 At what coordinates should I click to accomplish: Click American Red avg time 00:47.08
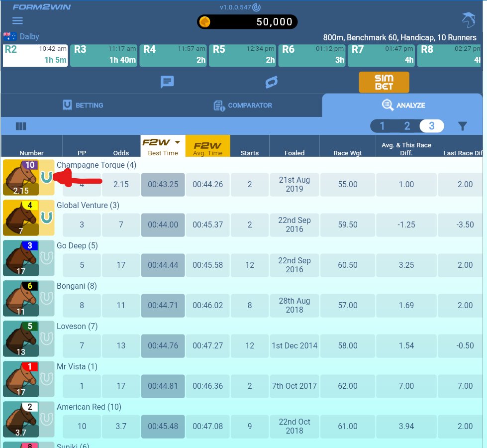point(208,426)
